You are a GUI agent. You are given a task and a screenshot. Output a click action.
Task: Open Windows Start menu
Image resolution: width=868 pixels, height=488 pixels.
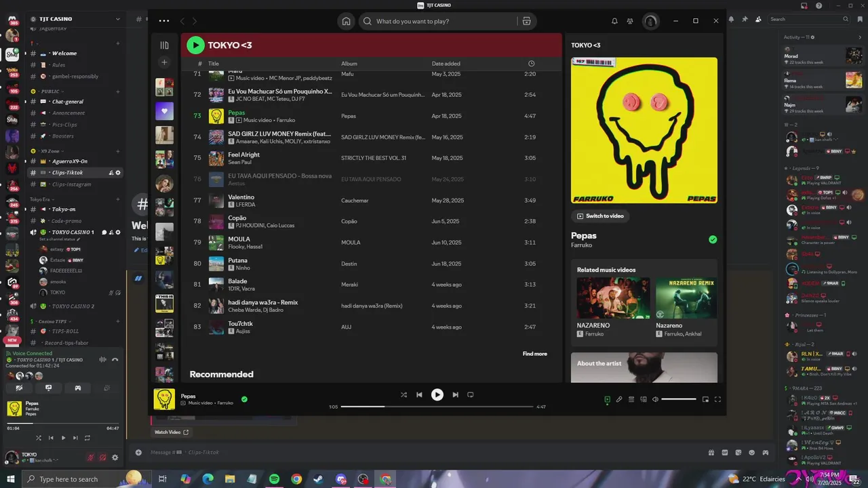(11, 479)
